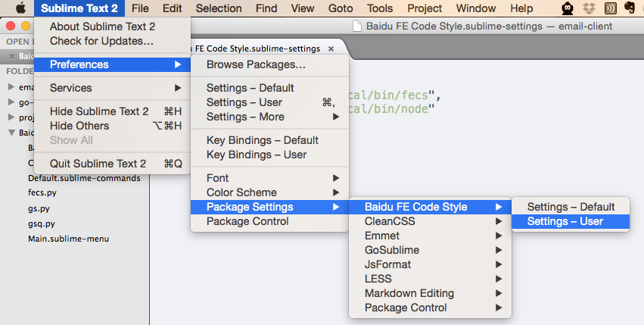Select Settings – Default under Baidu FE Code Style
This screenshot has height=325, width=644.
click(571, 207)
